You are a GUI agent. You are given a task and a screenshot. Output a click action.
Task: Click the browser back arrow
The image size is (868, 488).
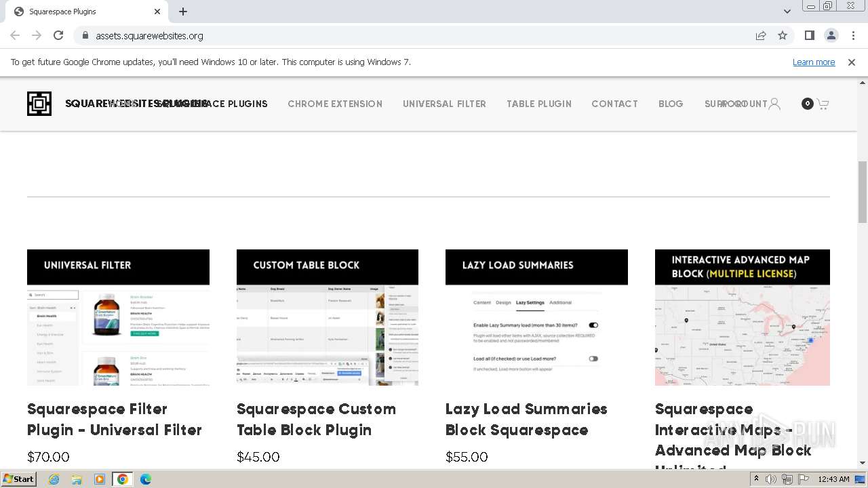pyautogui.click(x=15, y=35)
